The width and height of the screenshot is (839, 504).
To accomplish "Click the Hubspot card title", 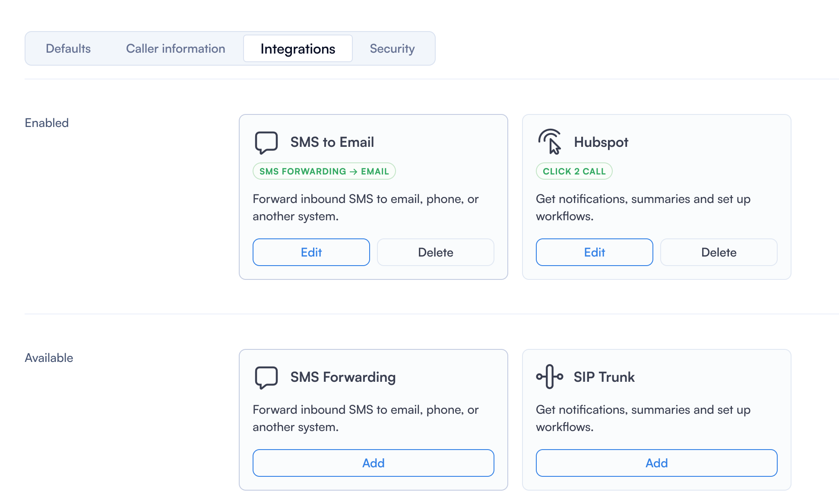I will [601, 142].
